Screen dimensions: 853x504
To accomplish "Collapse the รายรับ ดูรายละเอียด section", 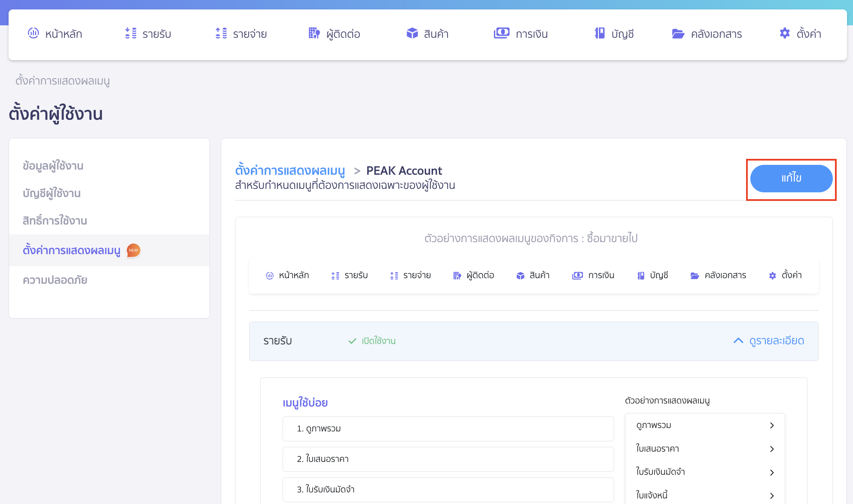I will [x=769, y=341].
